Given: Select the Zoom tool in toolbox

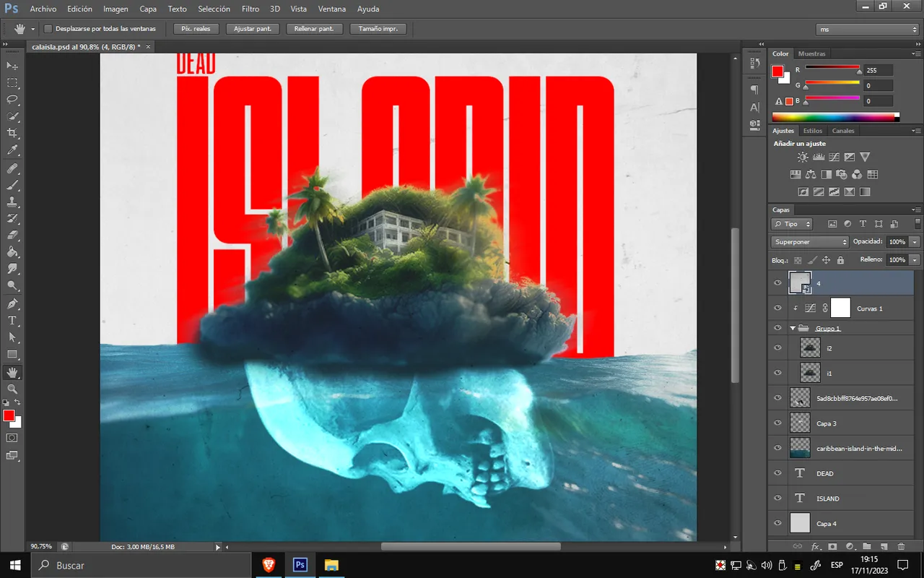Looking at the screenshot, I should [12, 389].
